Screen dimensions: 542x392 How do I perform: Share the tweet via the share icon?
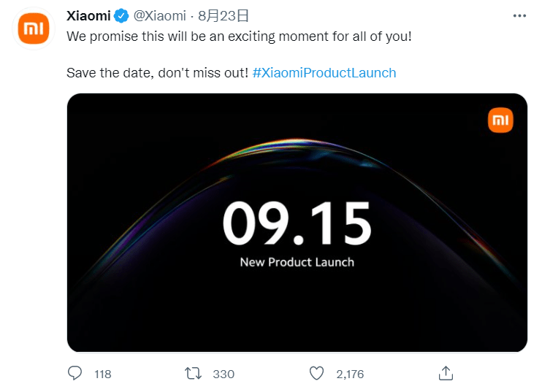(x=446, y=373)
